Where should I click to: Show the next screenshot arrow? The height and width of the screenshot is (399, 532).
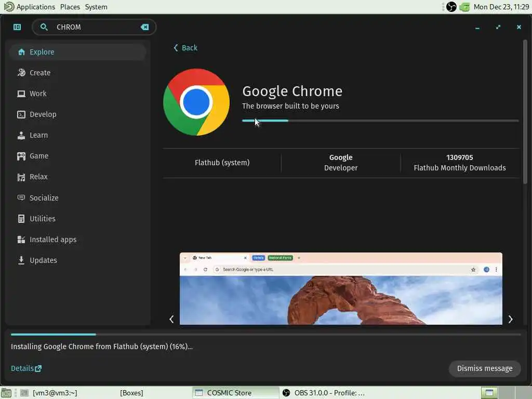[510, 320]
